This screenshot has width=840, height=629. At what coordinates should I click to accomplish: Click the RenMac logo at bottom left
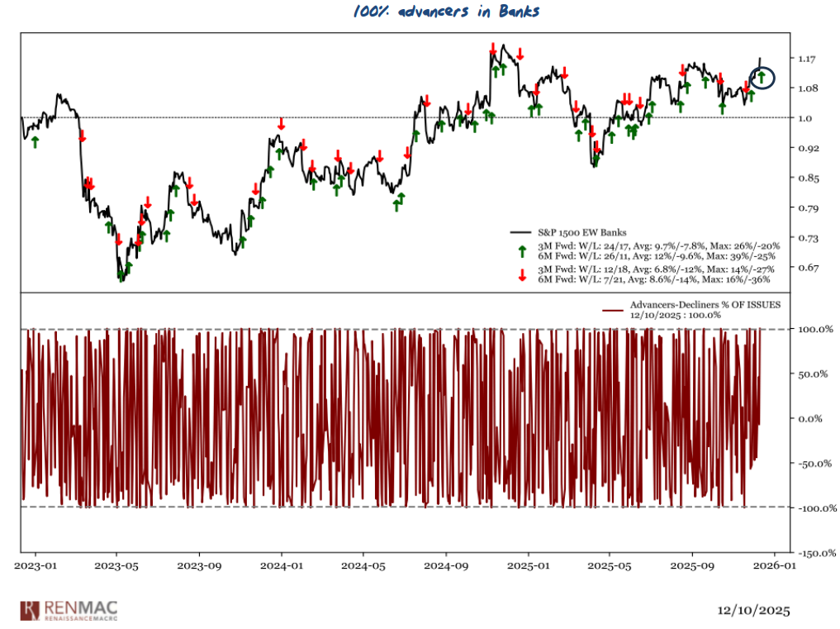tap(78, 610)
